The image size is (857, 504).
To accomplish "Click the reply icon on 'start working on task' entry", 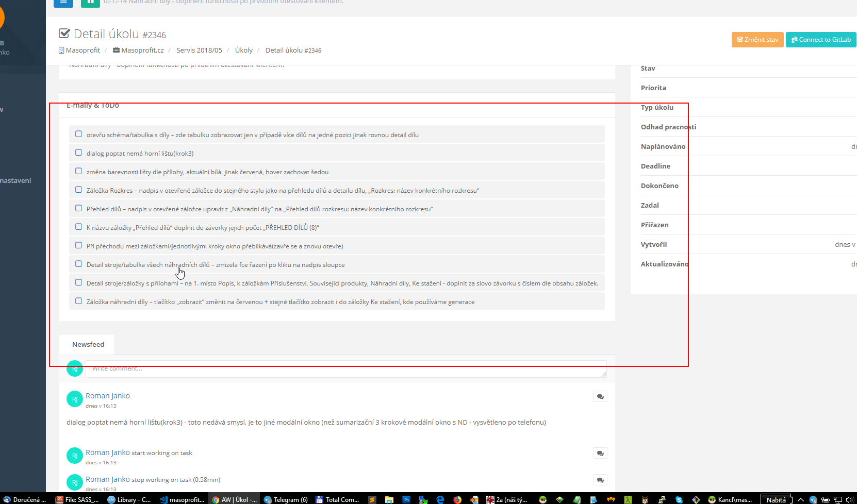I will [600, 453].
